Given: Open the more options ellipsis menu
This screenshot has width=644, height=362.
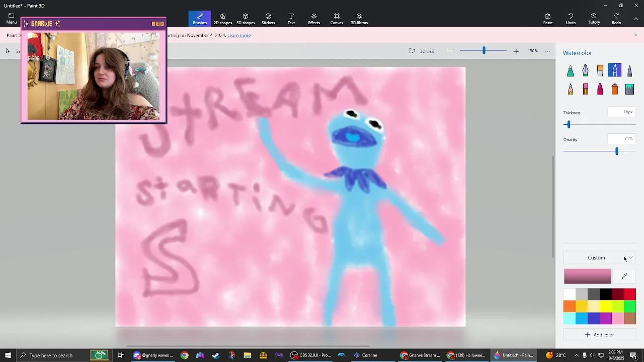Looking at the screenshot, I should tap(547, 51).
